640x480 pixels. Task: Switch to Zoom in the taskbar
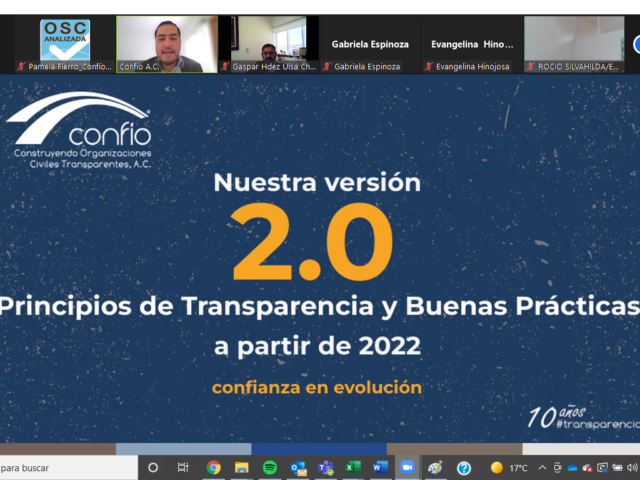pyautogui.click(x=407, y=467)
